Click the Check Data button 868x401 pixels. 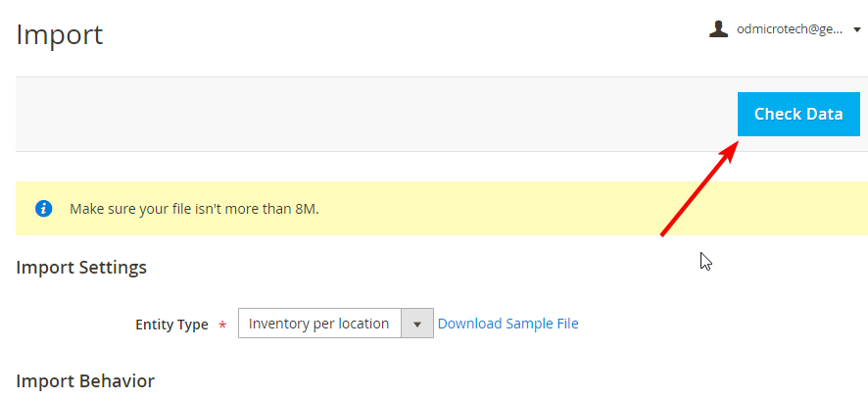[798, 114]
